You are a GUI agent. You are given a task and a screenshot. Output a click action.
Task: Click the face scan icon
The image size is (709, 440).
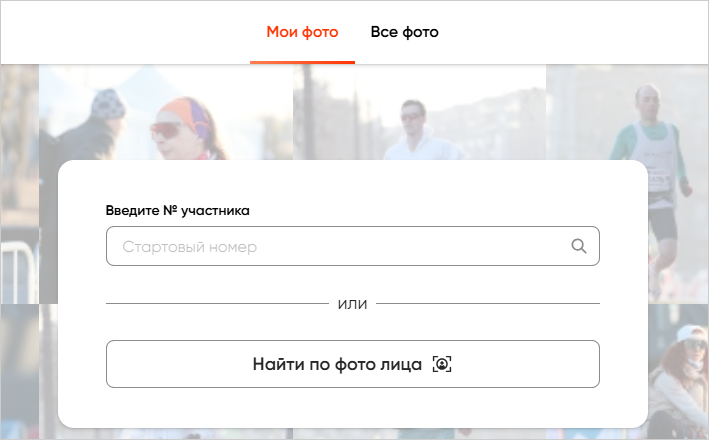442,364
